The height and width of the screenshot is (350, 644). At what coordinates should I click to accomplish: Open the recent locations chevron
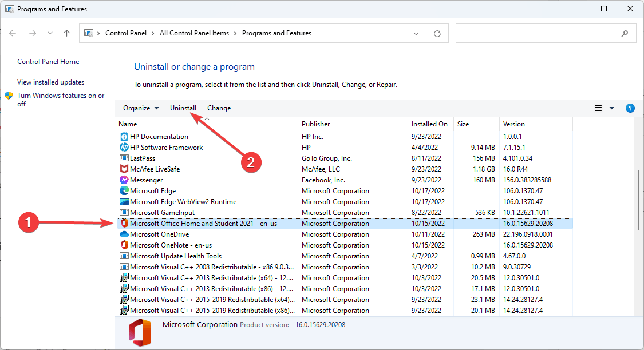click(x=50, y=33)
